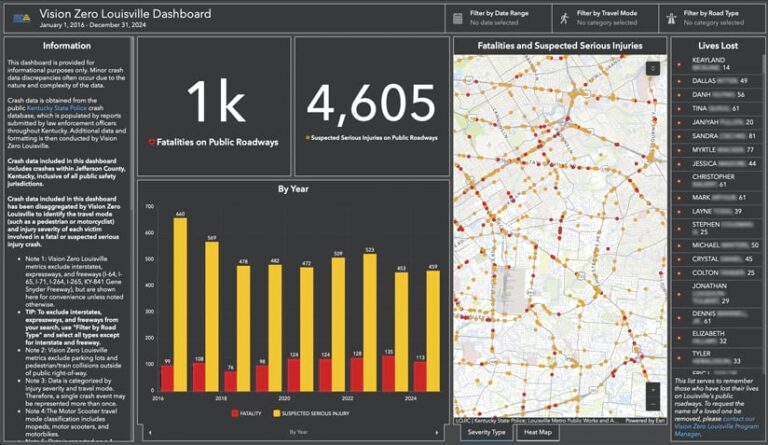The height and width of the screenshot is (445, 768).
Task: Select CHRISTOPHER 61 in Lives Lost list
Action: tap(718, 181)
